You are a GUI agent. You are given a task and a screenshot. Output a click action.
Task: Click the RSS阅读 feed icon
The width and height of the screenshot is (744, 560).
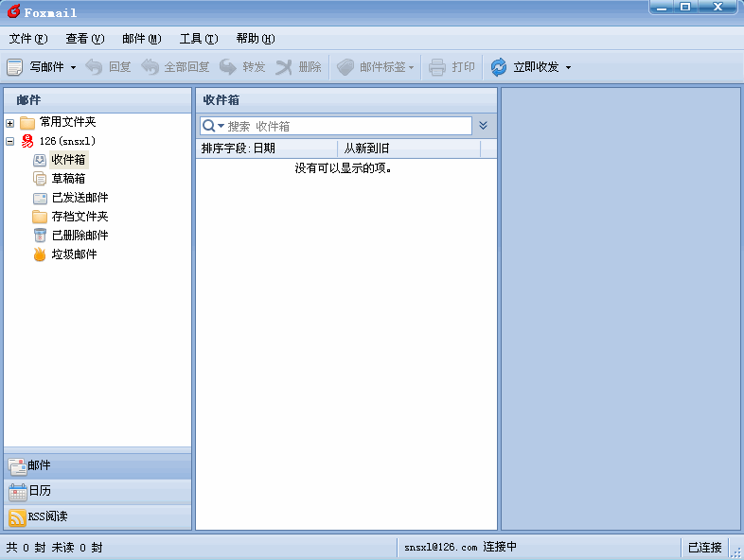(x=18, y=517)
